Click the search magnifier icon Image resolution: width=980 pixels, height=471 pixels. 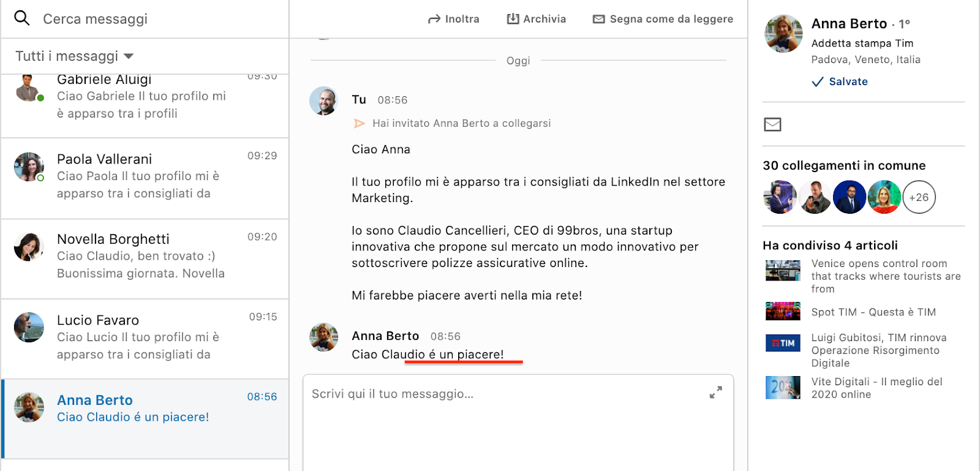coord(22,18)
